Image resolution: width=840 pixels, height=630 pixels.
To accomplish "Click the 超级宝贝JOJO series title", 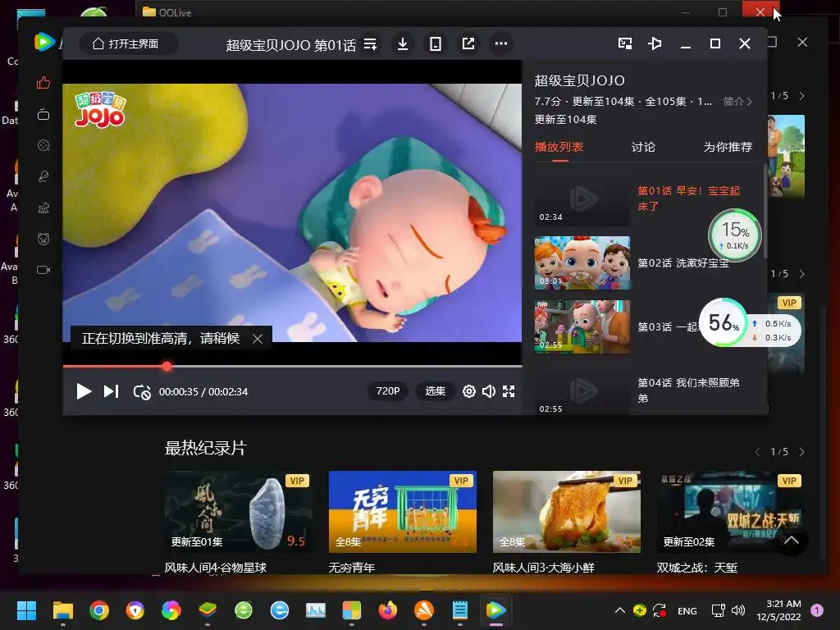I will tap(579, 81).
